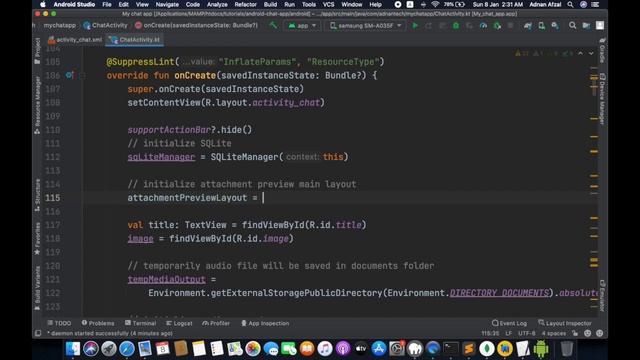Open Sublime Text from the Dock
Image resolution: width=640 pixels, height=360 pixels.
(469, 349)
